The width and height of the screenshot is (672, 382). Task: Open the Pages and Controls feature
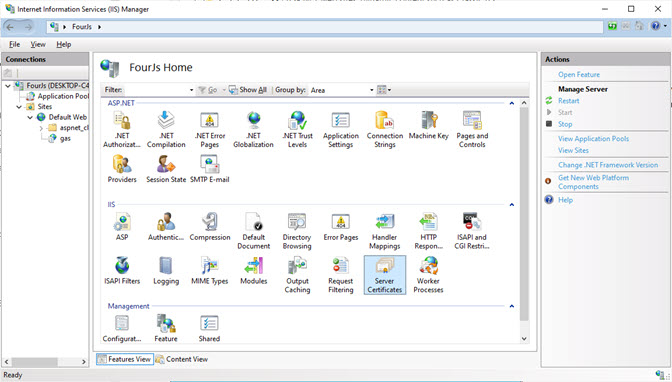[x=472, y=129]
